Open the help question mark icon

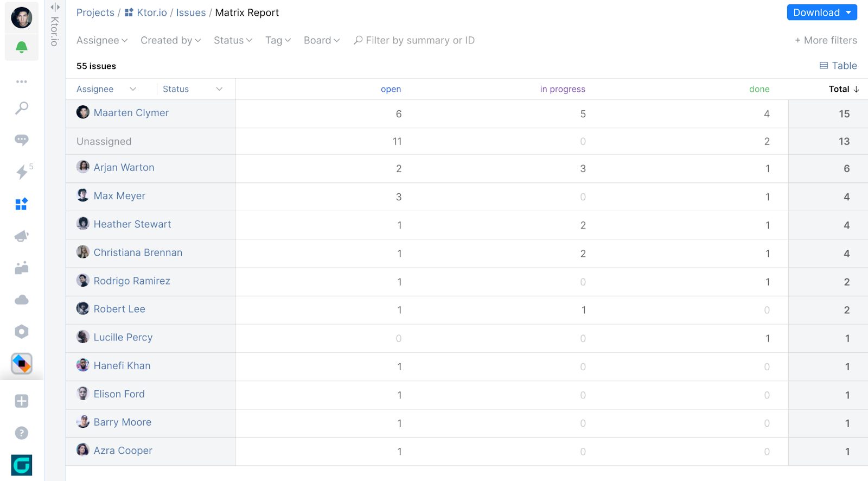22,433
